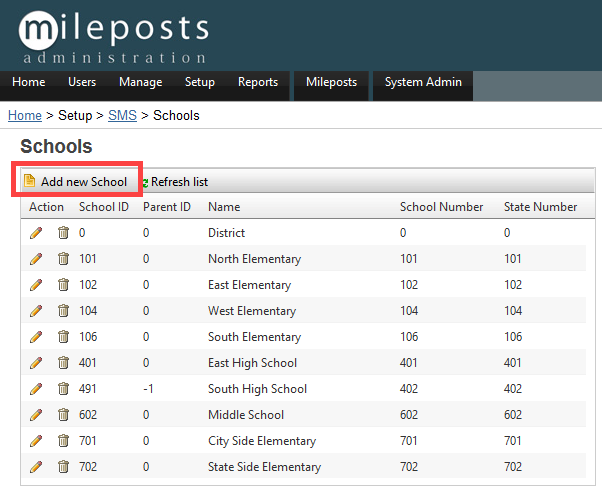The width and height of the screenshot is (602, 490).
Task: Click Refresh list button
Action: point(175,182)
